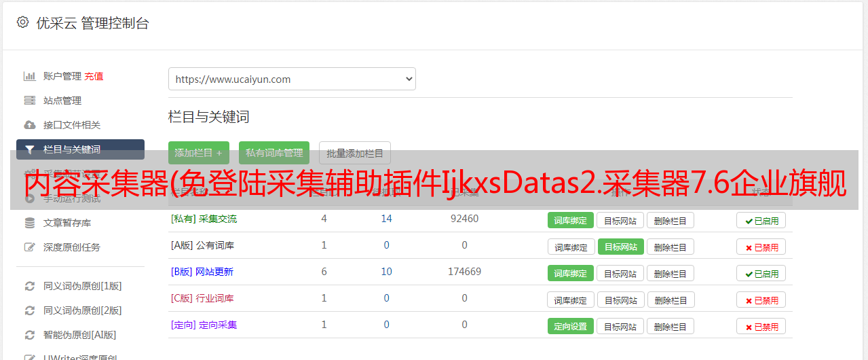This screenshot has height=360, width=868.
Task: Open 账户管理 in the sidebar
Action: pyautogui.click(x=62, y=76)
